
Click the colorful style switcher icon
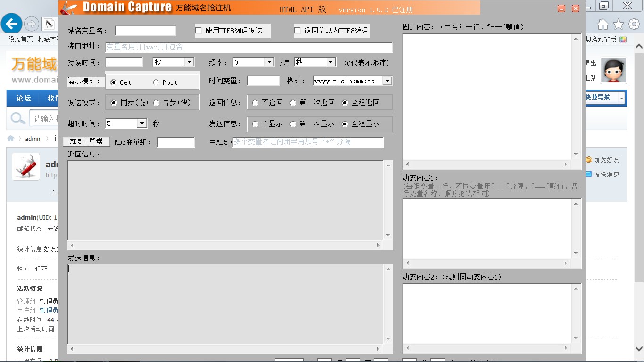(x=623, y=40)
